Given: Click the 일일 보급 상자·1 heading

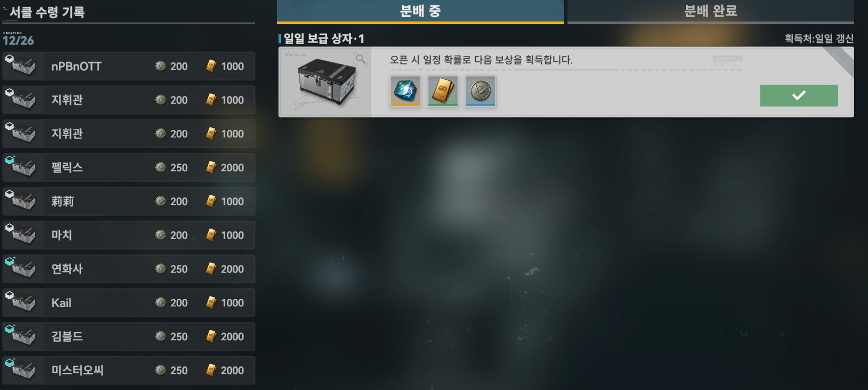Looking at the screenshot, I should (324, 39).
